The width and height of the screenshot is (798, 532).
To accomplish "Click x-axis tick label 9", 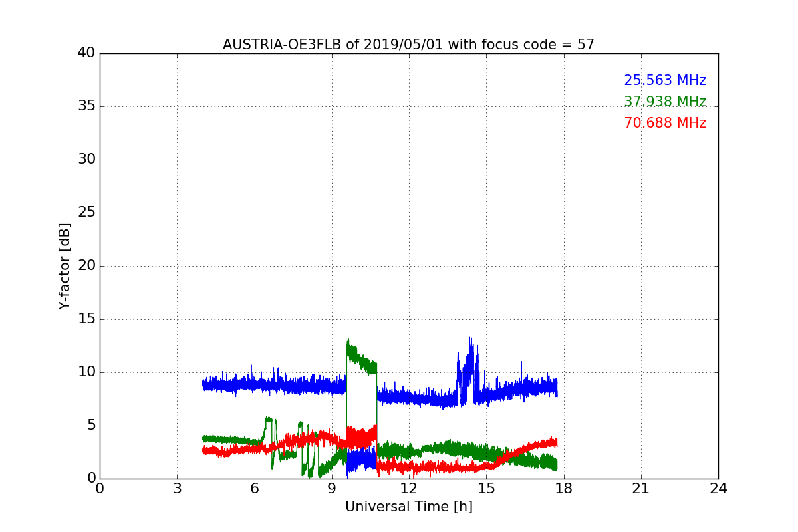I will click(331, 489).
